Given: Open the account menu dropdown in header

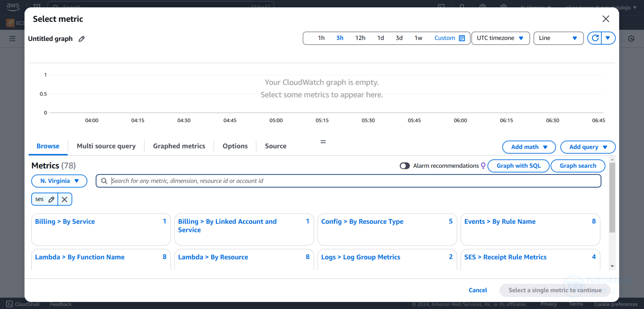Looking at the screenshot, I should tap(601, 7).
